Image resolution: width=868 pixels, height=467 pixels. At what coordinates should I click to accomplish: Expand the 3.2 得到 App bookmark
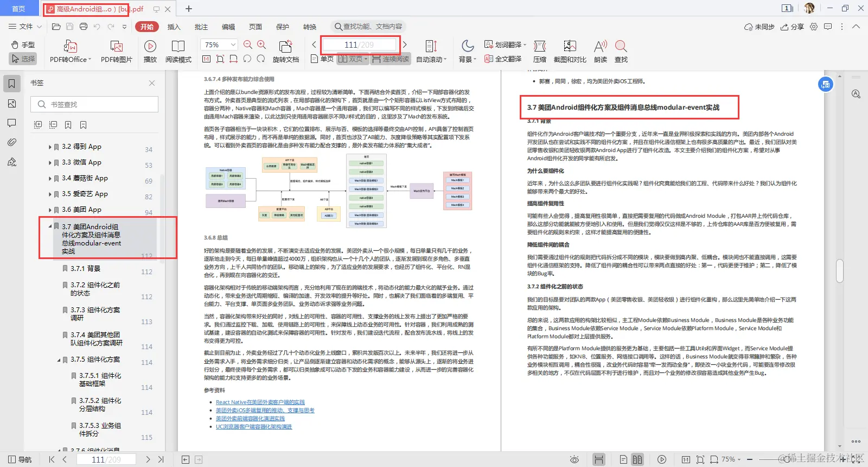pos(50,147)
